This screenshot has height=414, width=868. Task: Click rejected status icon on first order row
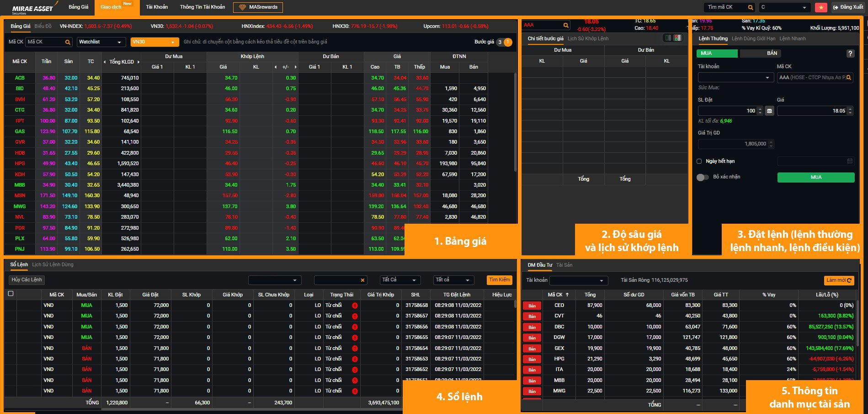click(355, 306)
